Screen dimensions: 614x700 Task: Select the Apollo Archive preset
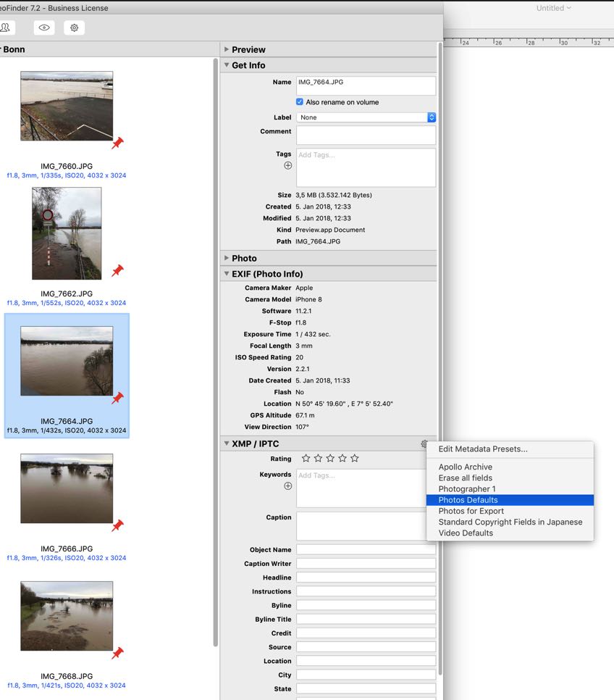click(510, 467)
